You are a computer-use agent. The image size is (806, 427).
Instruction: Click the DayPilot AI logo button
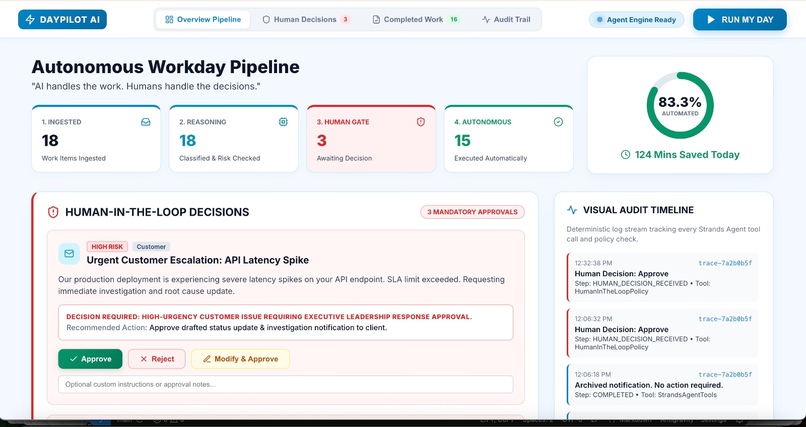[62, 20]
